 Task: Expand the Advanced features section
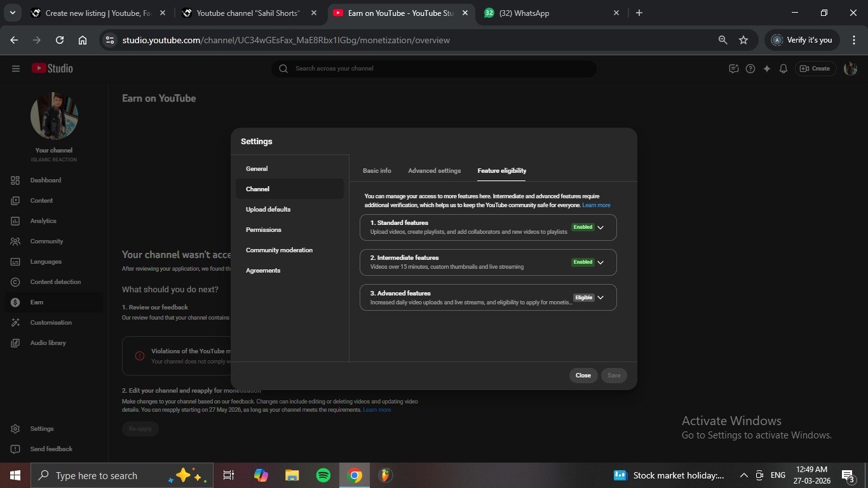point(600,297)
